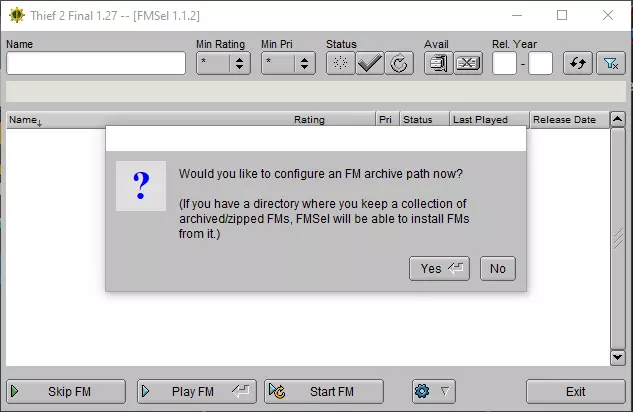The width and height of the screenshot is (633, 412).
Task: Maximize the FMSel window
Action: [x=562, y=15]
